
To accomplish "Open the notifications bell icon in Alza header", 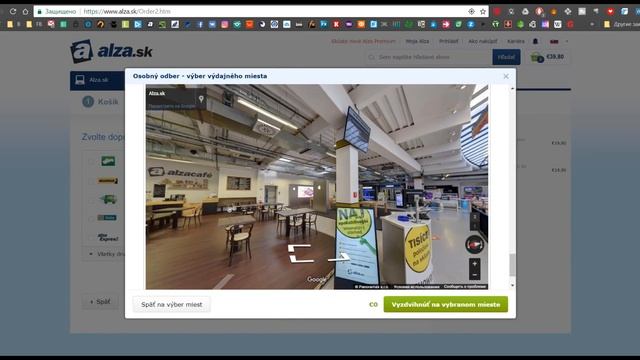I will click(x=535, y=41).
